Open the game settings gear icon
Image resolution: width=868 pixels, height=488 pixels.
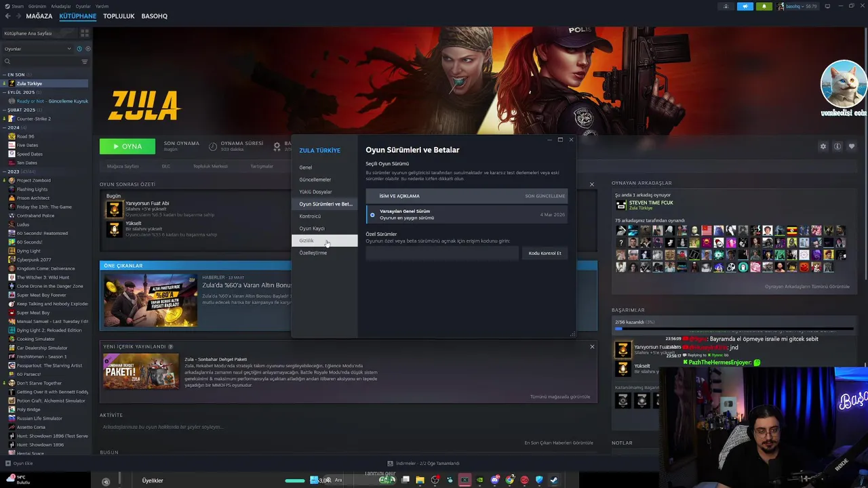pyautogui.click(x=823, y=146)
